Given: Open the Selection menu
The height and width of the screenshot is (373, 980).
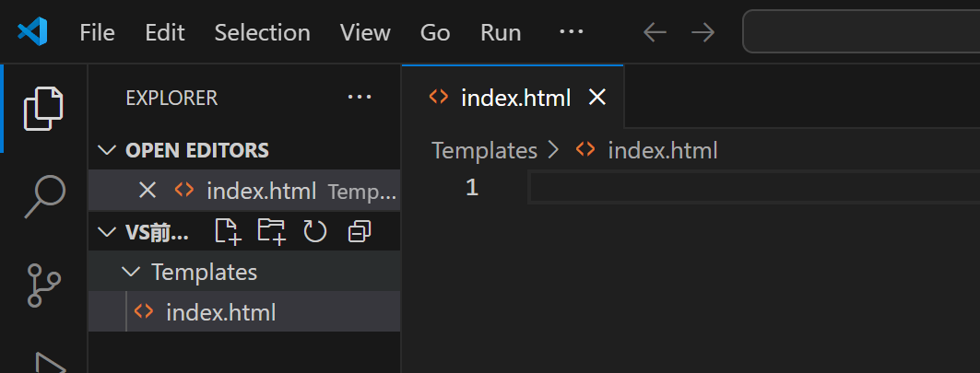Looking at the screenshot, I should pos(262,32).
